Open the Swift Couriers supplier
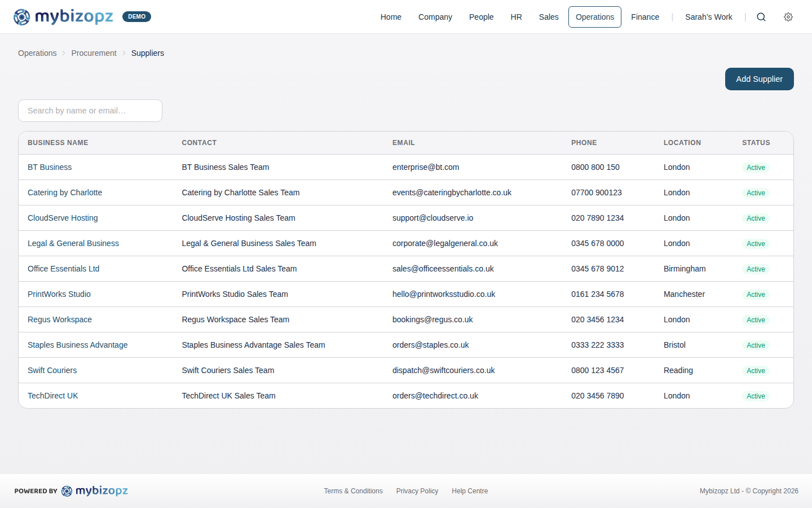The height and width of the screenshot is (508, 812). pyautogui.click(x=52, y=370)
